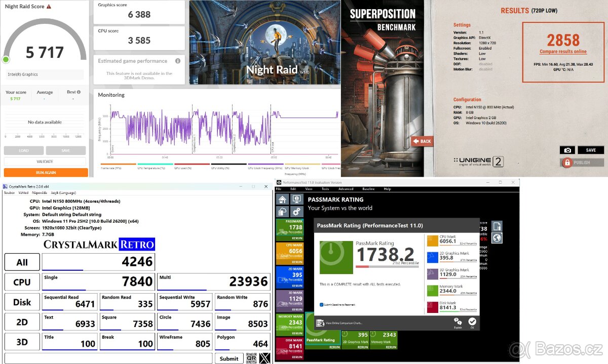
Task: Click the system information icon in PerformanceTest sidebar
Action: coord(296,199)
